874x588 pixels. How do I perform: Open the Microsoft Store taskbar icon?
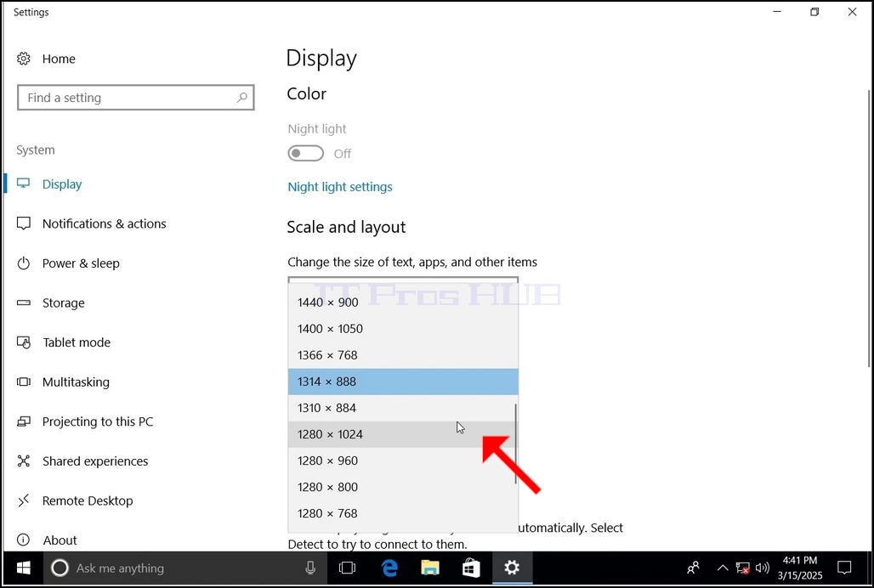(x=471, y=568)
